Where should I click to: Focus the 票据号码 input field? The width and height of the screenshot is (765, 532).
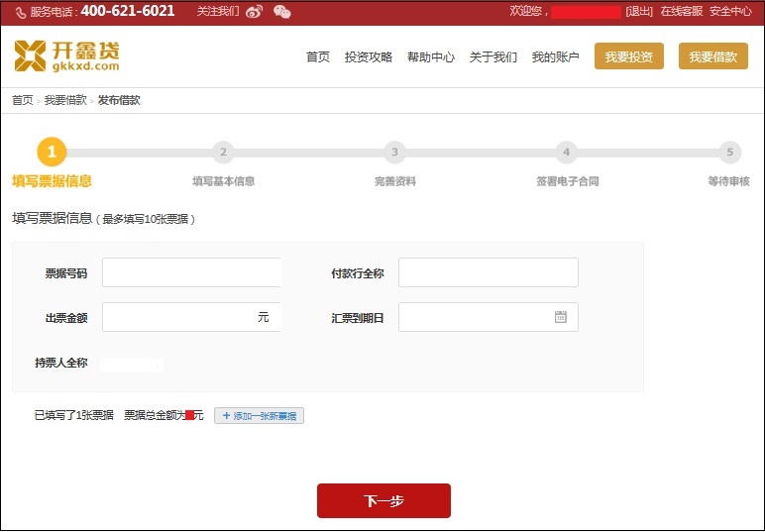tap(191, 272)
